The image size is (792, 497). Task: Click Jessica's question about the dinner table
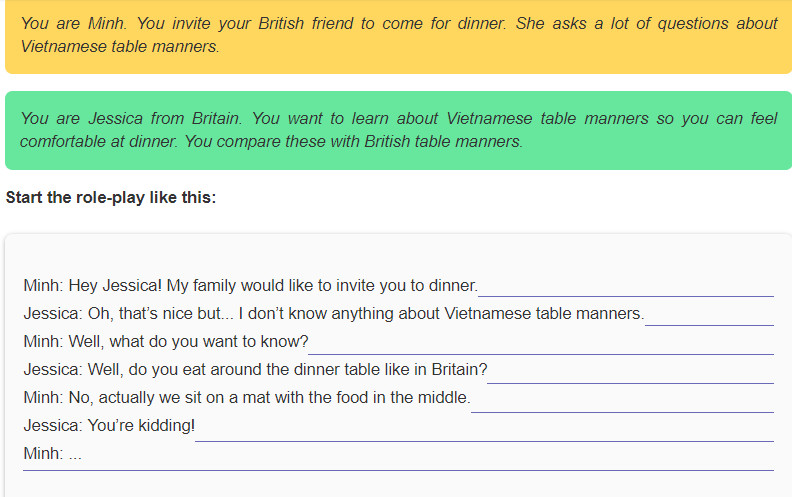(x=287, y=370)
